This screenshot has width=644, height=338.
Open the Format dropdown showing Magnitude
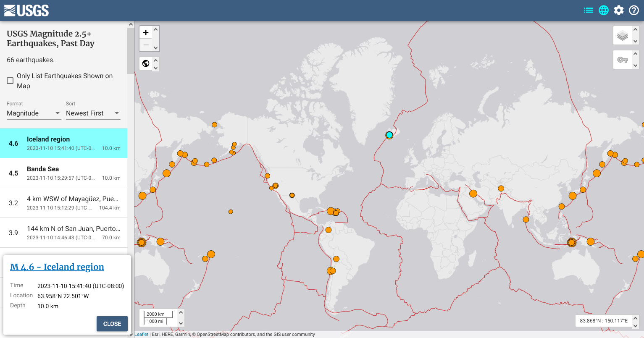[x=34, y=113]
